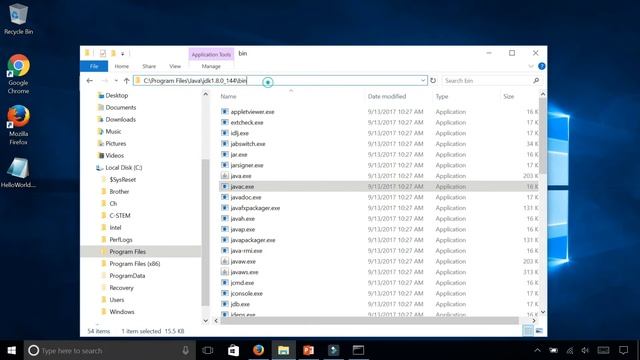Screen dimensions: 640x360
Task: Sort files by Name column
Action: tap(228, 96)
